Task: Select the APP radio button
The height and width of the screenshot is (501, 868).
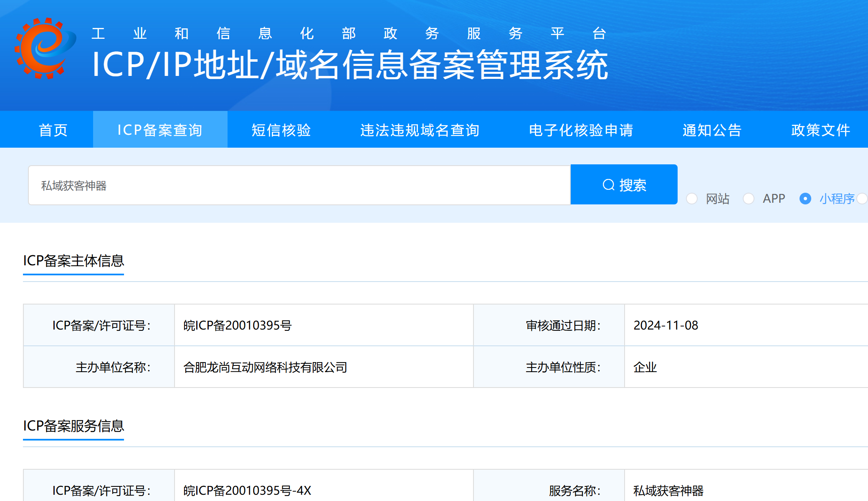Action: 749,199
